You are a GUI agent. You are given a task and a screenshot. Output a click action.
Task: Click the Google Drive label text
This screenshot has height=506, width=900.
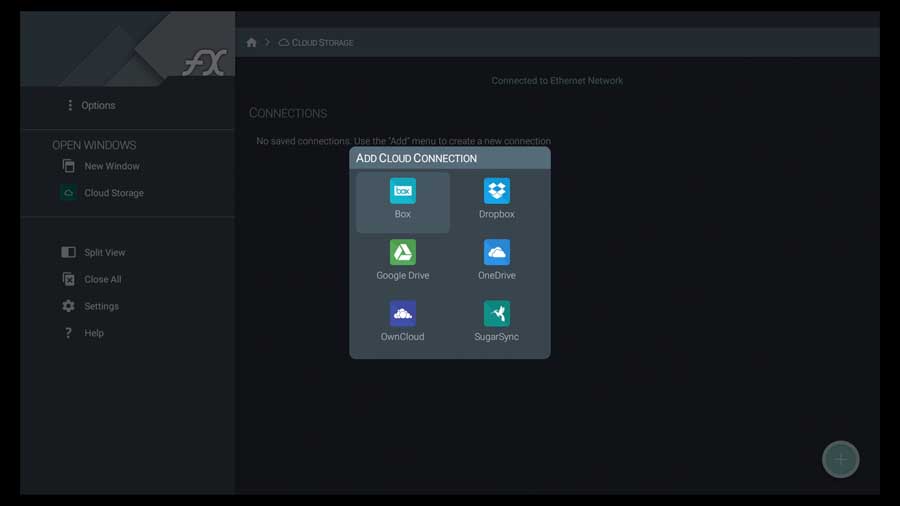pyautogui.click(x=402, y=275)
